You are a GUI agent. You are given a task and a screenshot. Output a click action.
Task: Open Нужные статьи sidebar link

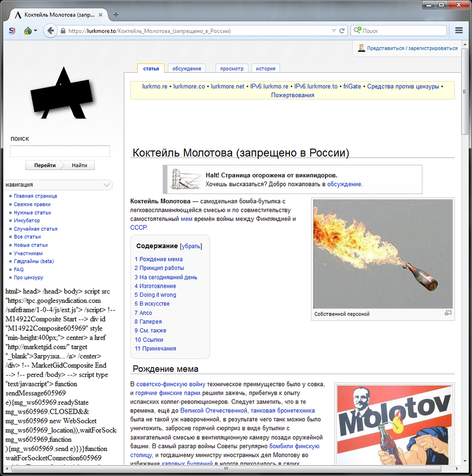pos(33,212)
